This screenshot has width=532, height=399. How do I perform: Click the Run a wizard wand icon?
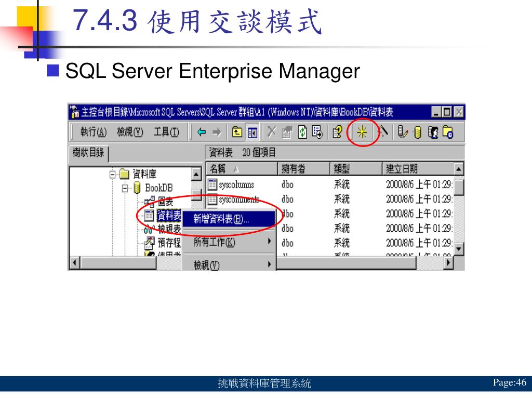383,131
